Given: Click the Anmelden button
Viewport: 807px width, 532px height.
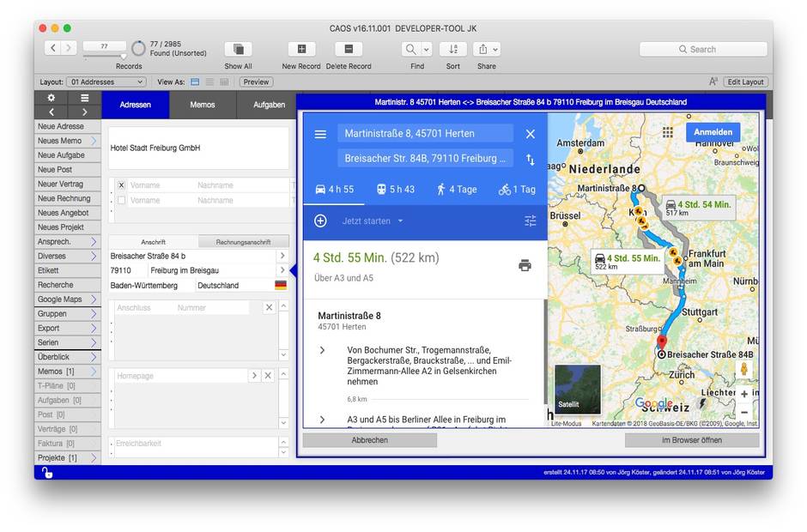Looking at the screenshot, I should tap(713, 132).
